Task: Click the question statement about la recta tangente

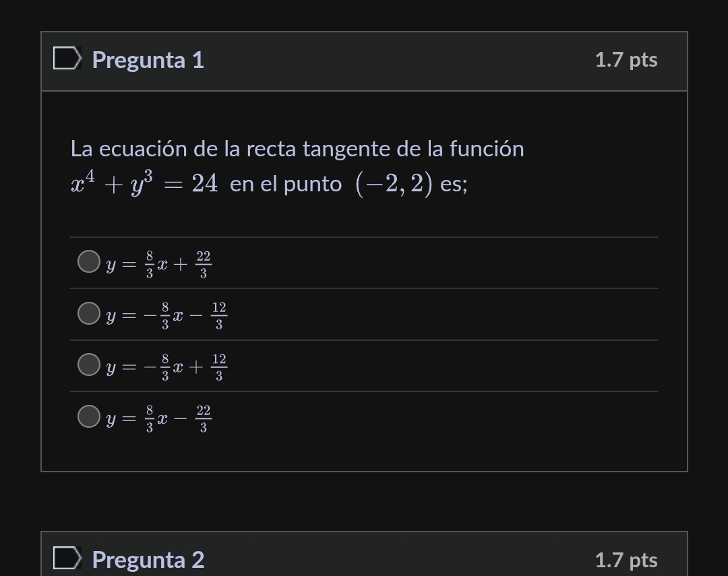Action: pos(297,149)
